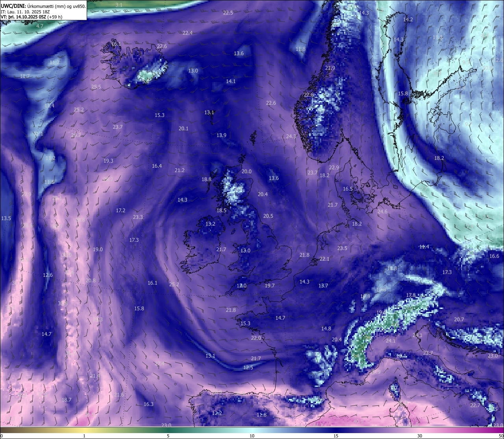Click the 20.5 value label
Screen dimensions: 504x439
(268, 216)
